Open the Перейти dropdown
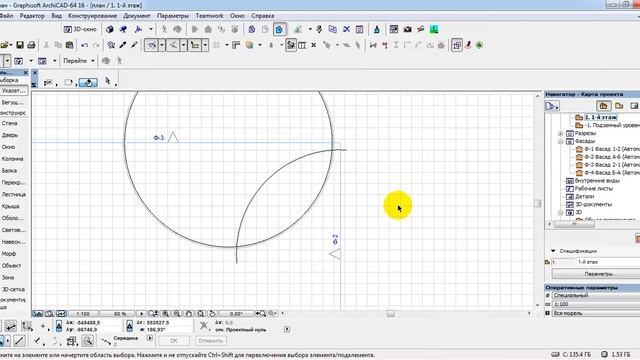Screen dimensions: 640x360 [79, 61]
